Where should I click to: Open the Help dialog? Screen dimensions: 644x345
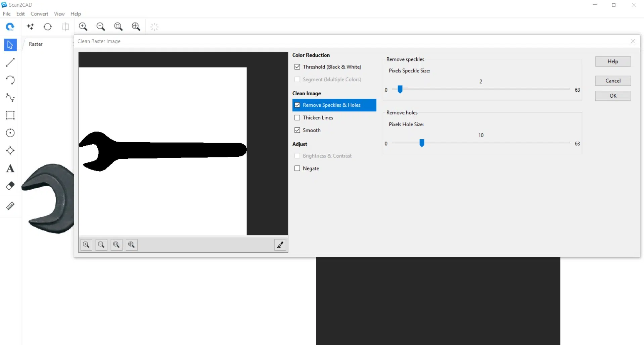click(613, 61)
